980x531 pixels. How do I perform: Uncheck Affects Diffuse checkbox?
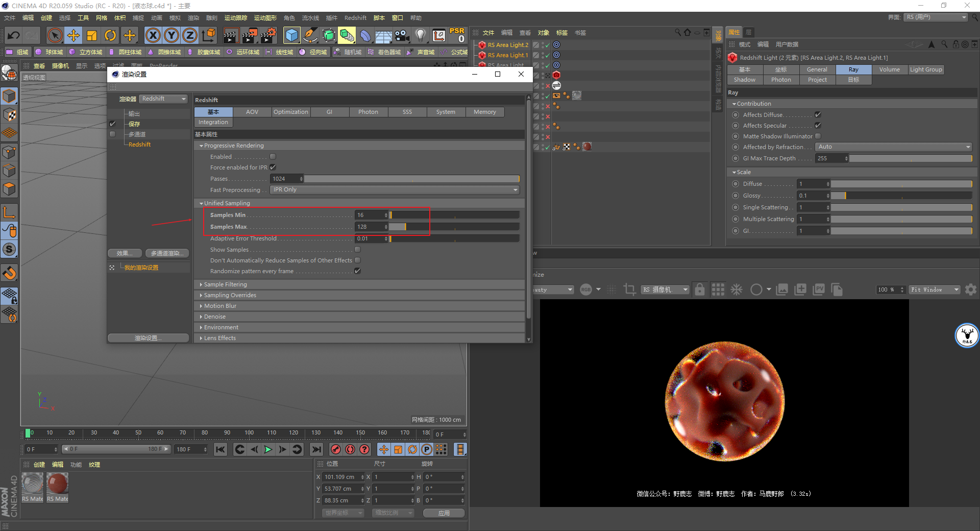pyautogui.click(x=818, y=115)
